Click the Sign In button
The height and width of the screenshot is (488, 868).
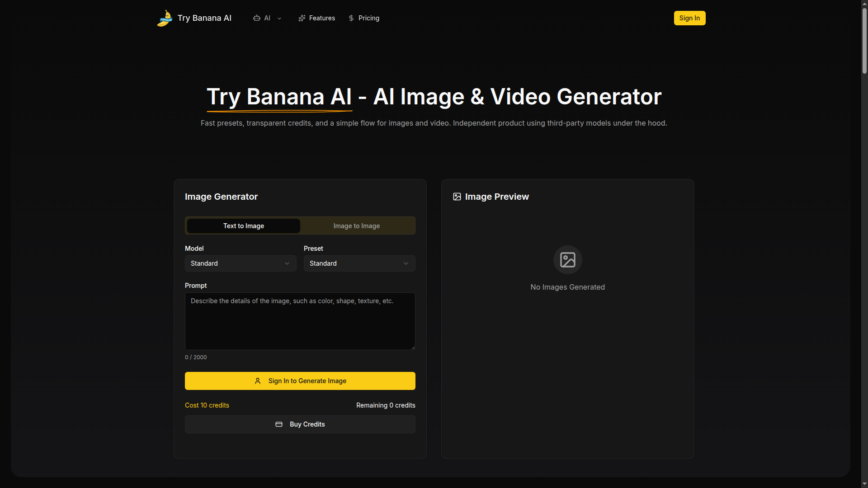[x=689, y=18]
